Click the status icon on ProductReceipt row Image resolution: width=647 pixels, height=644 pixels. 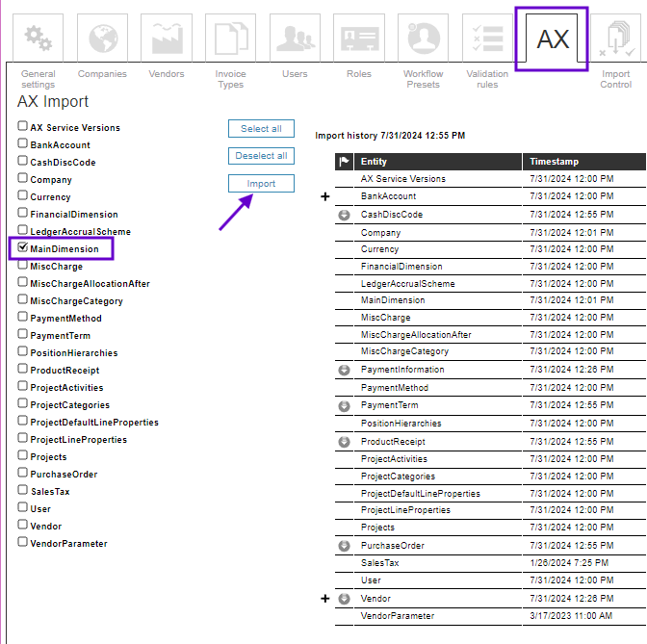click(344, 442)
